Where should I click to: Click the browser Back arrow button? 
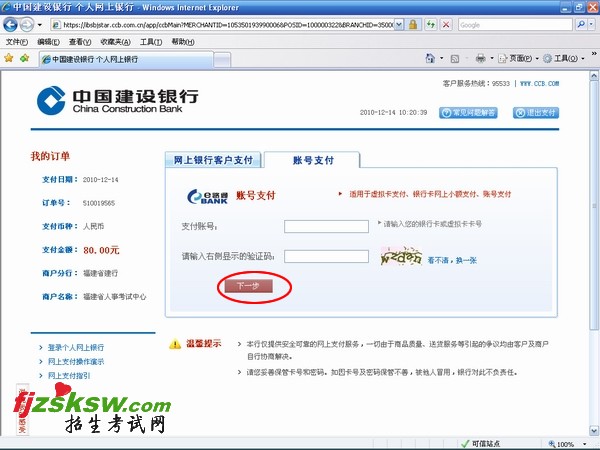(12, 24)
